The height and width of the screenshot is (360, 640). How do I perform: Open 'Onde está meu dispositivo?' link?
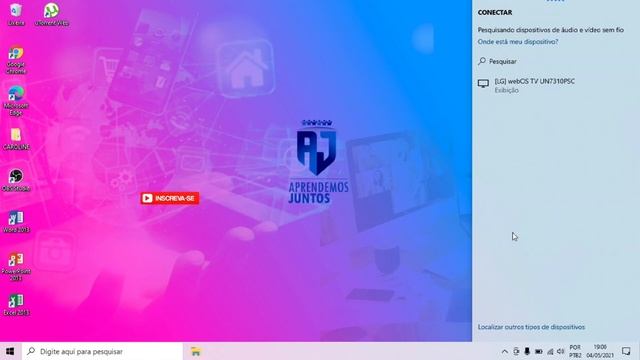(518, 42)
